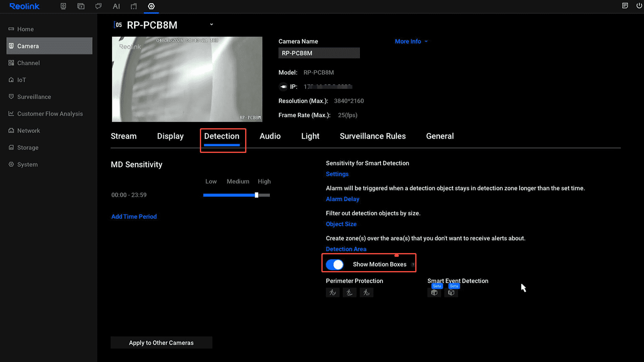
Task: Click the Add Time Period link
Action: (x=134, y=217)
